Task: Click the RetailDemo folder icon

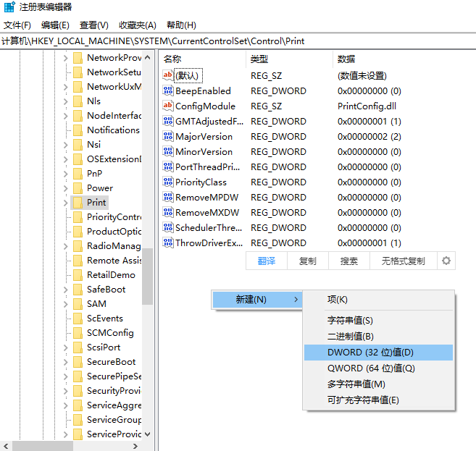Action: click(78, 275)
